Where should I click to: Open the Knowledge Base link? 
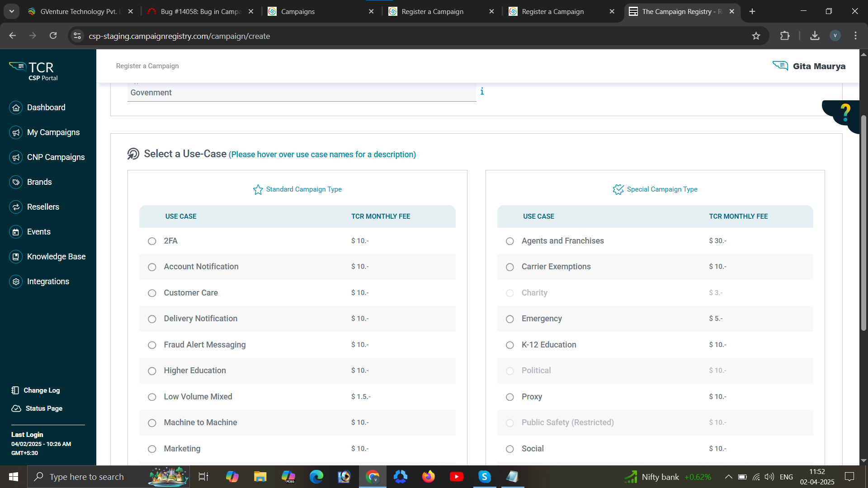[x=56, y=257]
